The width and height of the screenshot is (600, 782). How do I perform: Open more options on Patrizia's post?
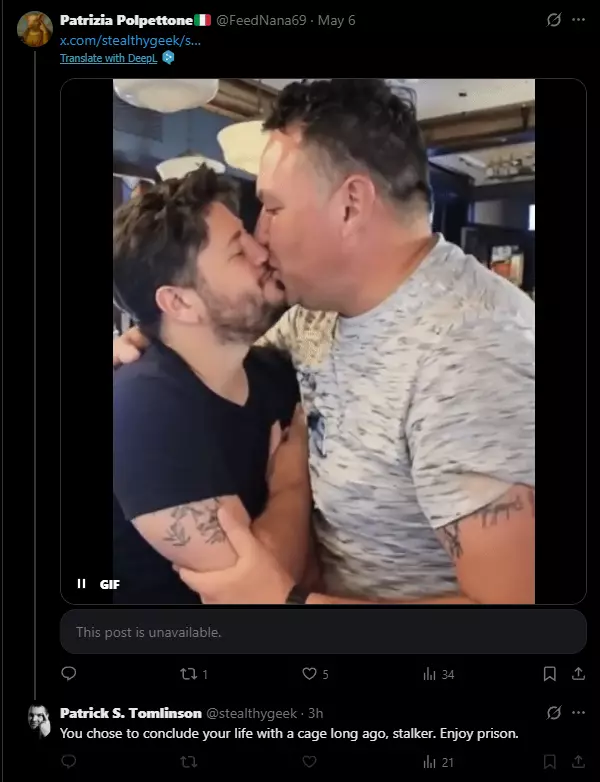tap(579, 20)
